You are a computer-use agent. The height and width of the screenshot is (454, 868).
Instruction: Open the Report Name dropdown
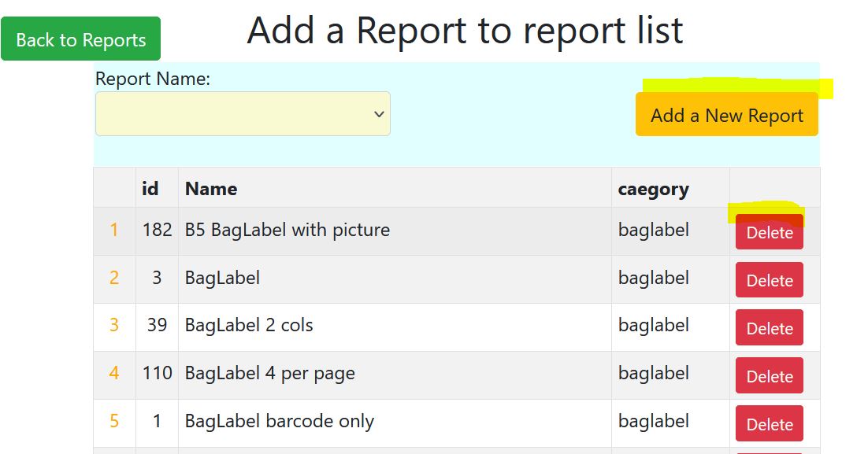click(x=243, y=114)
